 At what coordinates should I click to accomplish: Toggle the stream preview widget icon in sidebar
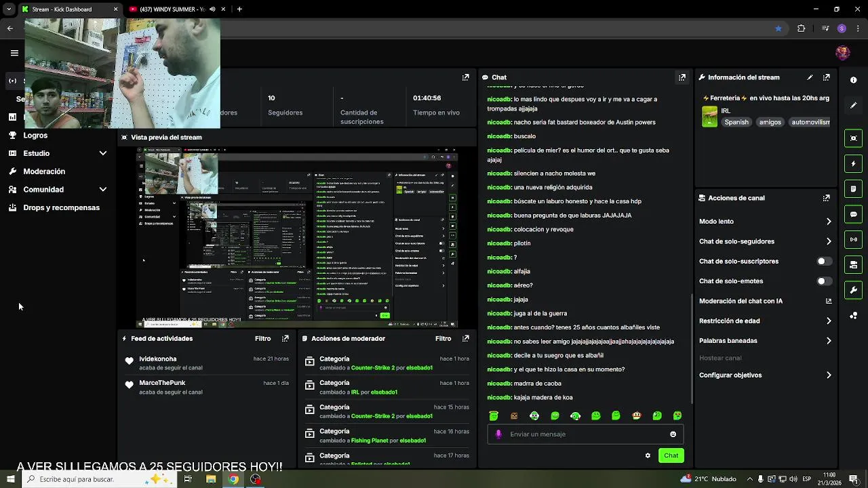tap(853, 138)
